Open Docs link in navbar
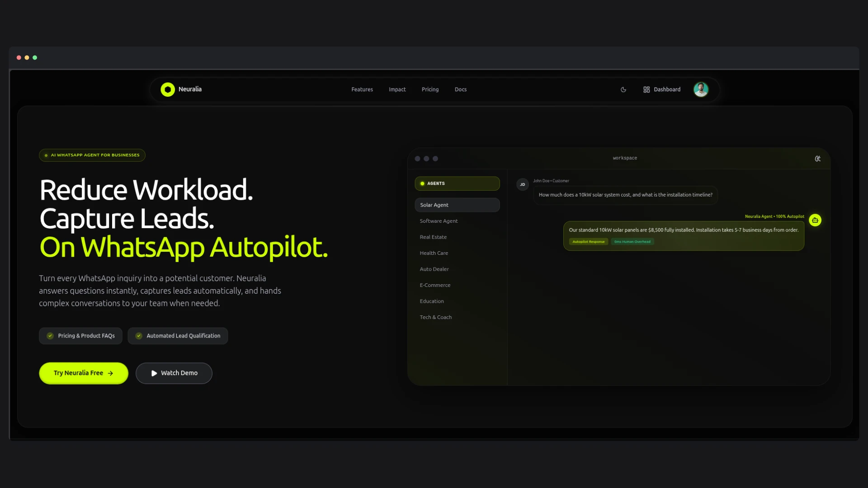868x488 pixels. 461,89
